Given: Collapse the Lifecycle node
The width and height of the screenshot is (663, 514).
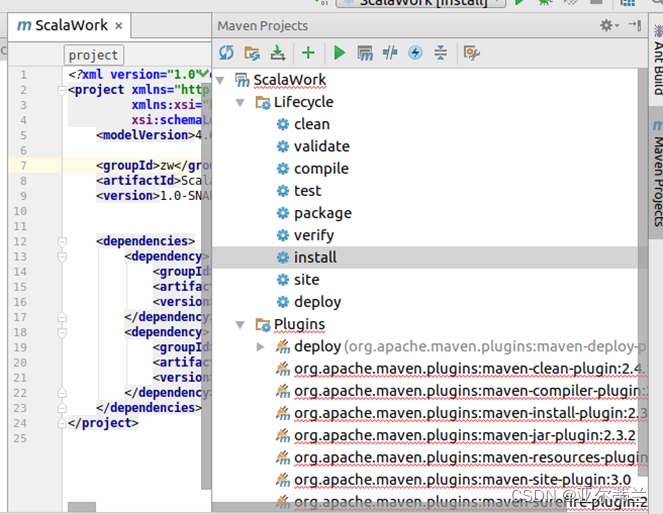Looking at the screenshot, I should click(x=240, y=103).
